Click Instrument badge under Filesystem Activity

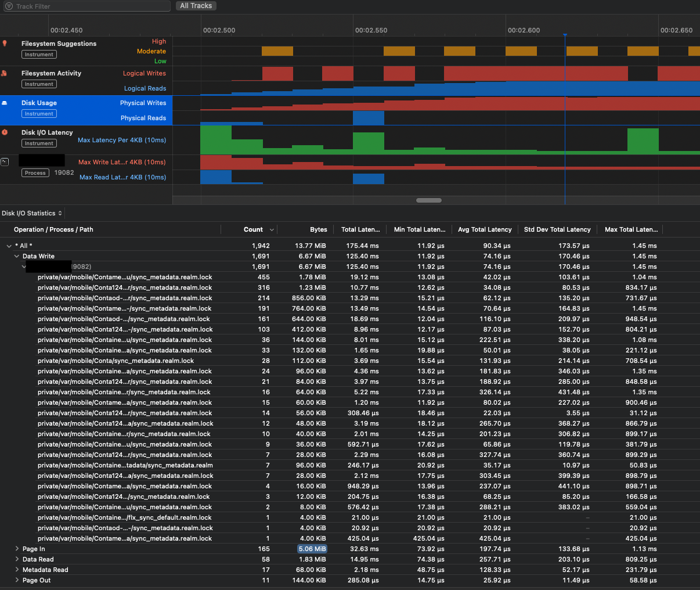(x=39, y=84)
